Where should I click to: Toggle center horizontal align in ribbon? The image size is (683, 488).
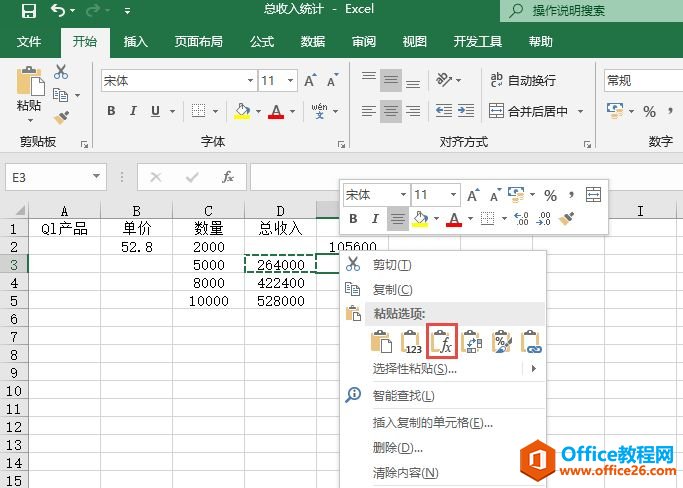click(391, 111)
